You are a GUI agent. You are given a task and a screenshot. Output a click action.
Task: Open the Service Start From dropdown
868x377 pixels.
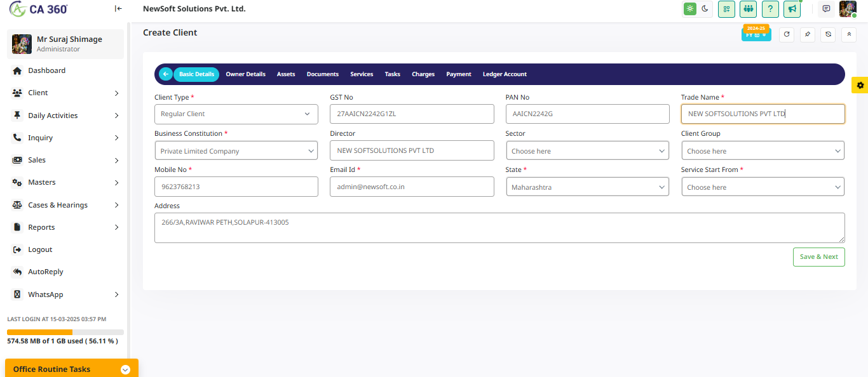763,187
